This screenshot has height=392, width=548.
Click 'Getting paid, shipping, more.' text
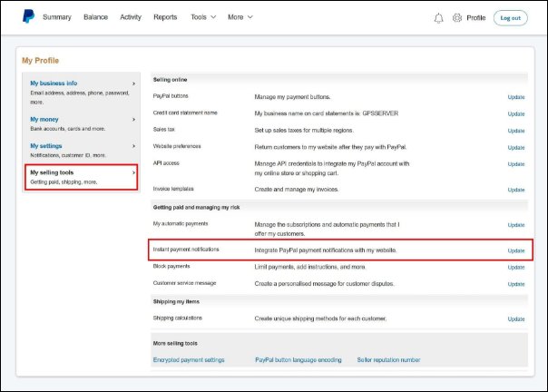64,181
